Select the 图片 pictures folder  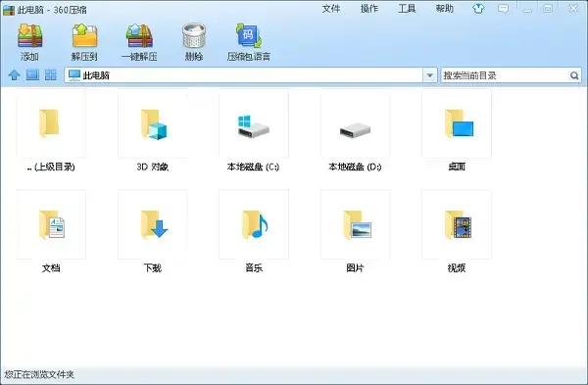(355, 231)
